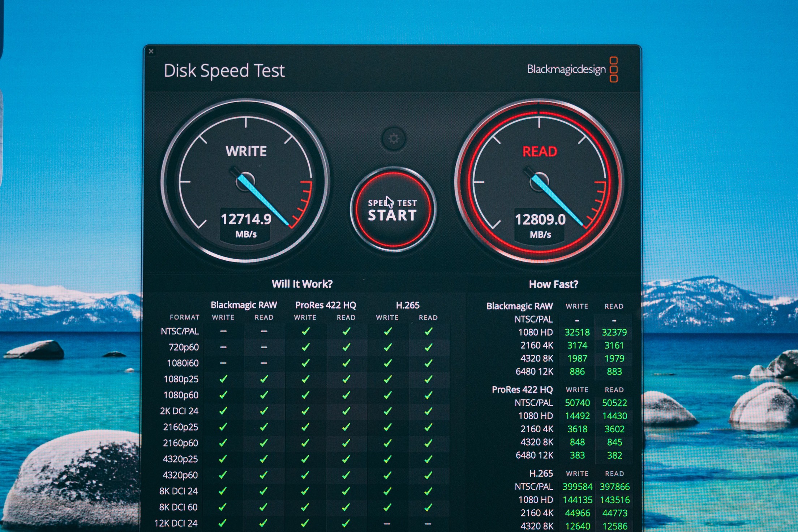This screenshot has height=532, width=798.
Task: Open the settings gear icon
Action: point(394,139)
